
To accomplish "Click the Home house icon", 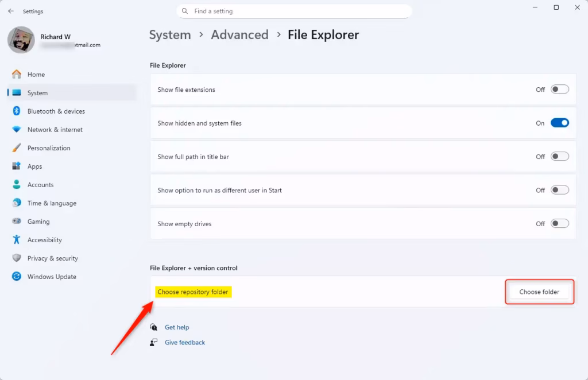I will 17,74.
